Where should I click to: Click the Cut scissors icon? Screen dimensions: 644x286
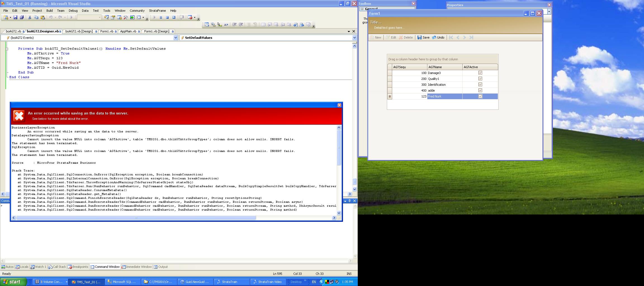point(30,17)
